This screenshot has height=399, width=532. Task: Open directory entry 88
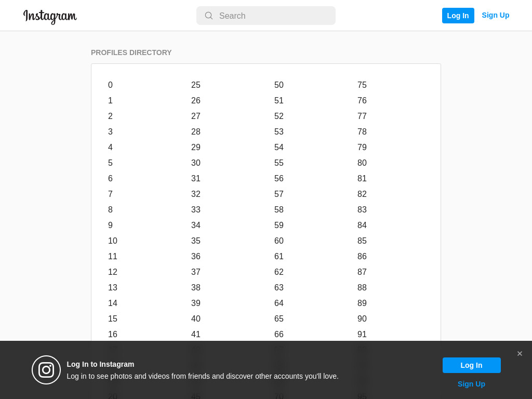[x=362, y=288]
